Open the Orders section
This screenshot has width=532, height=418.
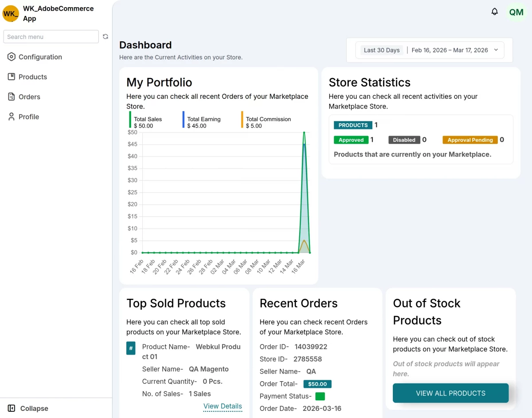tap(29, 97)
